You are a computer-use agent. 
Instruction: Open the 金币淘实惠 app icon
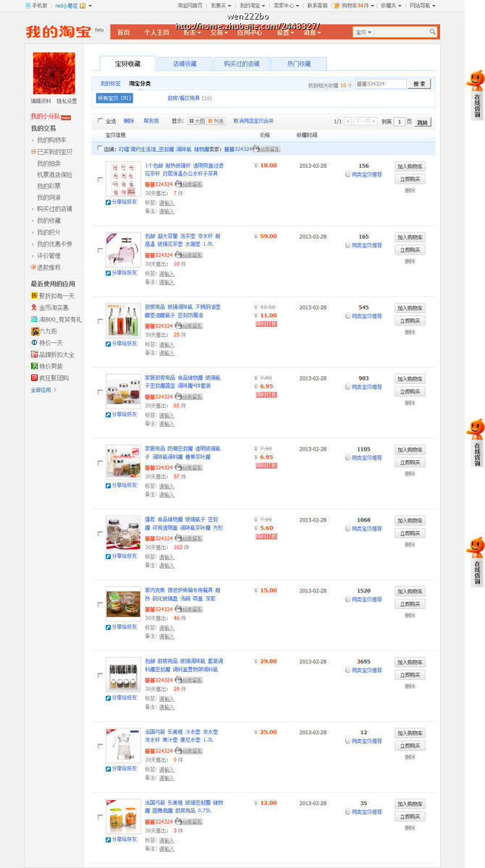[x=34, y=307]
